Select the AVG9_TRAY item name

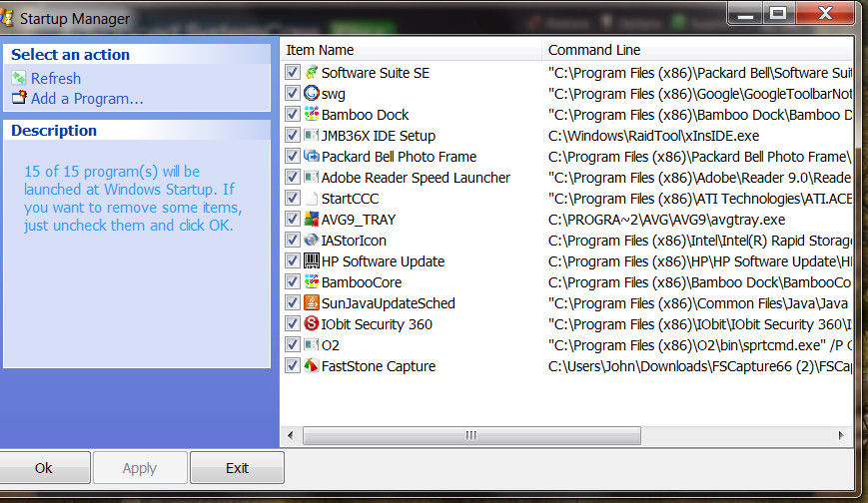(359, 221)
